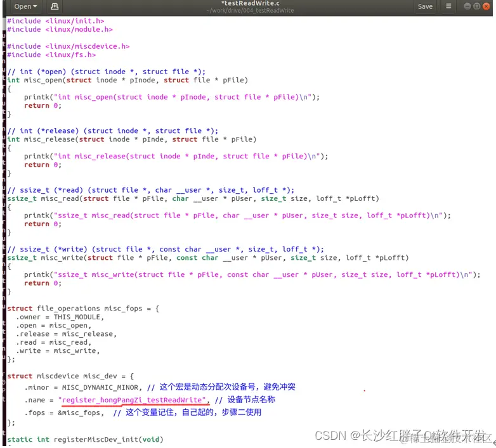Click the '.open = misc_open,' line
496x448 pixels.
[x=53, y=326]
